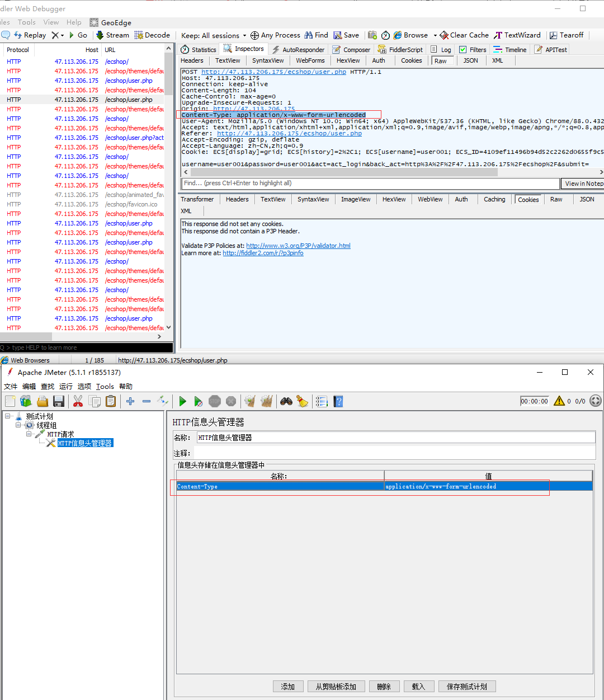Click JMeter Clear results broom icon
Viewport: 604px width, 700px height.
[x=250, y=401]
